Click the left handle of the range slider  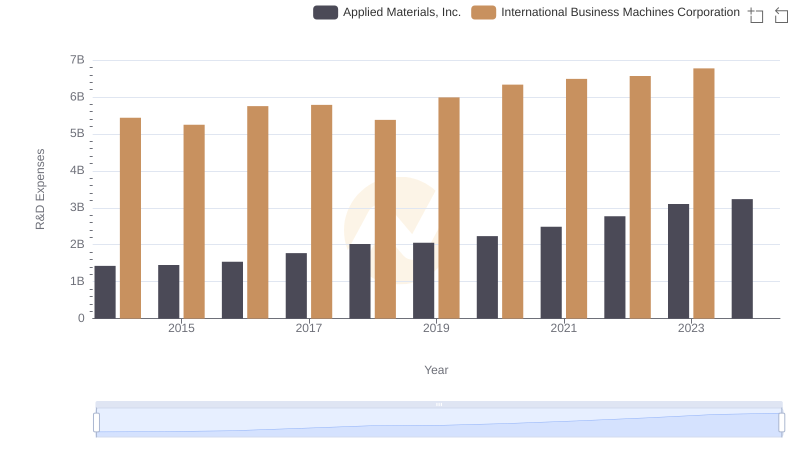[x=96, y=423]
